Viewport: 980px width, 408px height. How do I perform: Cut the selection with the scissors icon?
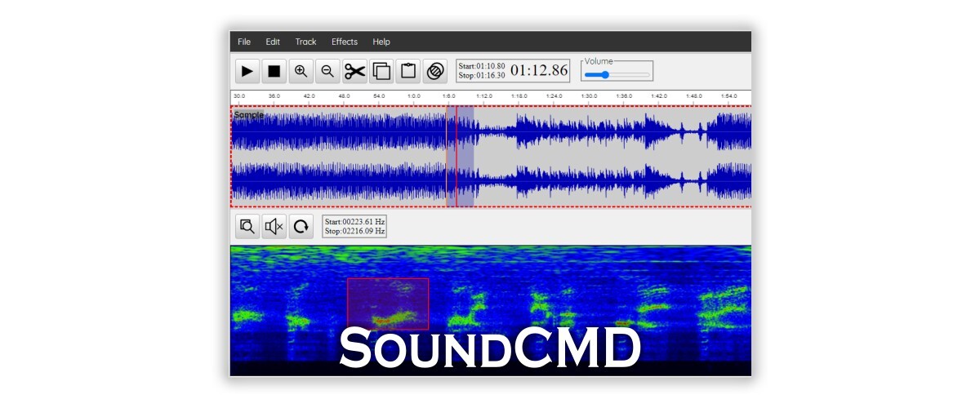tap(354, 71)
